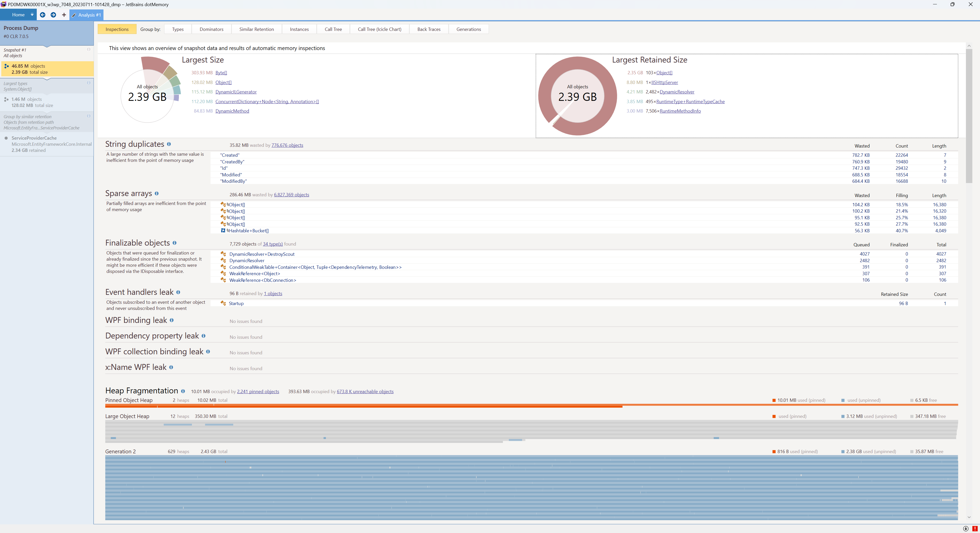
Task: Open the Home menu dropdown
Action: pyautogui.click(x=32, y=15)
